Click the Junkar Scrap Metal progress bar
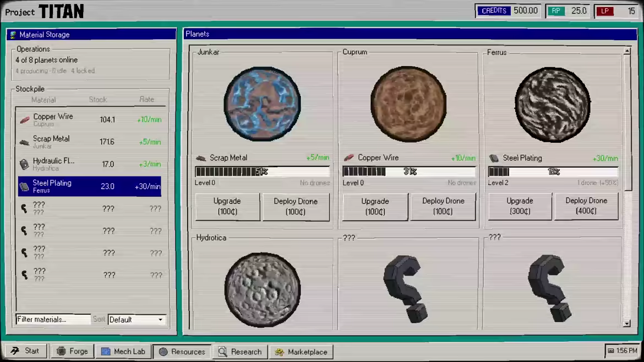Screen dimensions: 644x362 263,172
